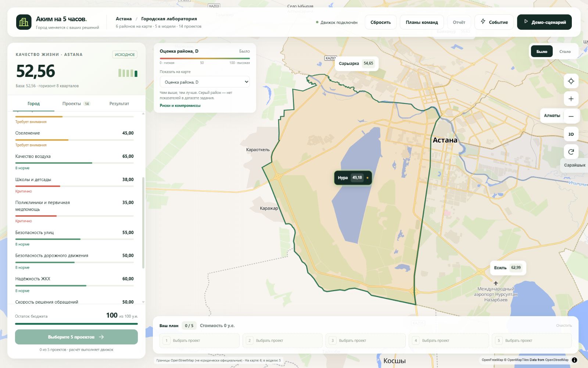
Task: Click the map rotate reset icon
Action: (x=571, y=152)
